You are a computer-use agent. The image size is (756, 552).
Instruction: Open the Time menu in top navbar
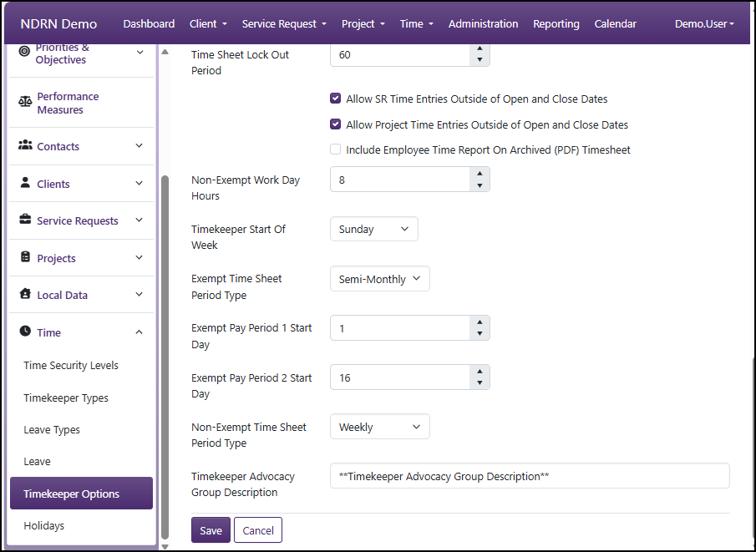[417, 23]
